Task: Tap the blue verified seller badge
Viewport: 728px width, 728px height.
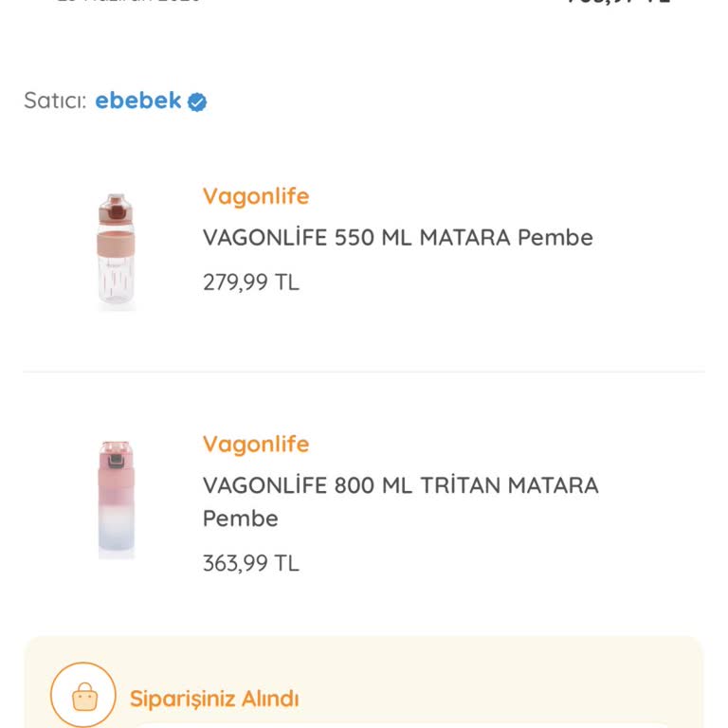Action: point(197,101)
